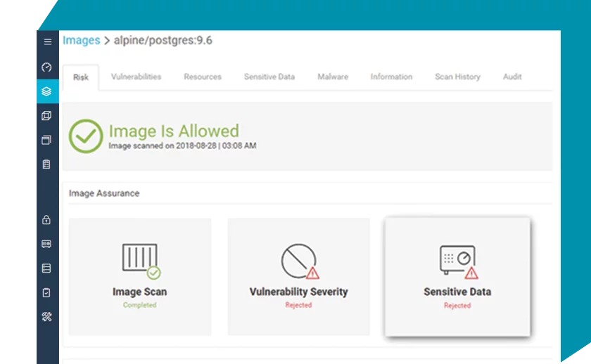
Task: Click the safe Sensitive Data icon
Action: click(459, 262)
